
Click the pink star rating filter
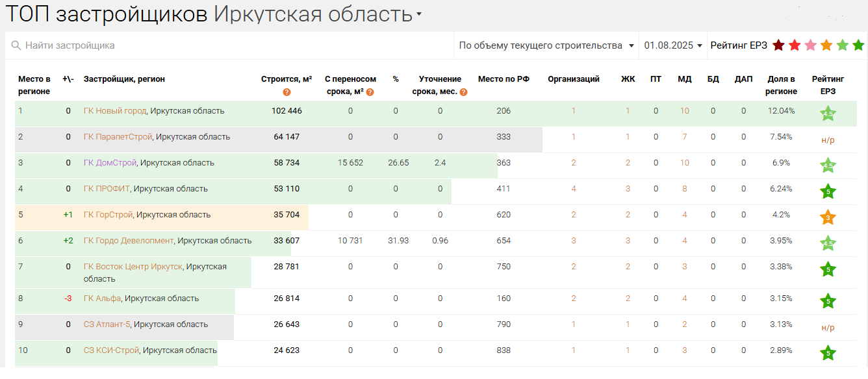tap(810, 45)
